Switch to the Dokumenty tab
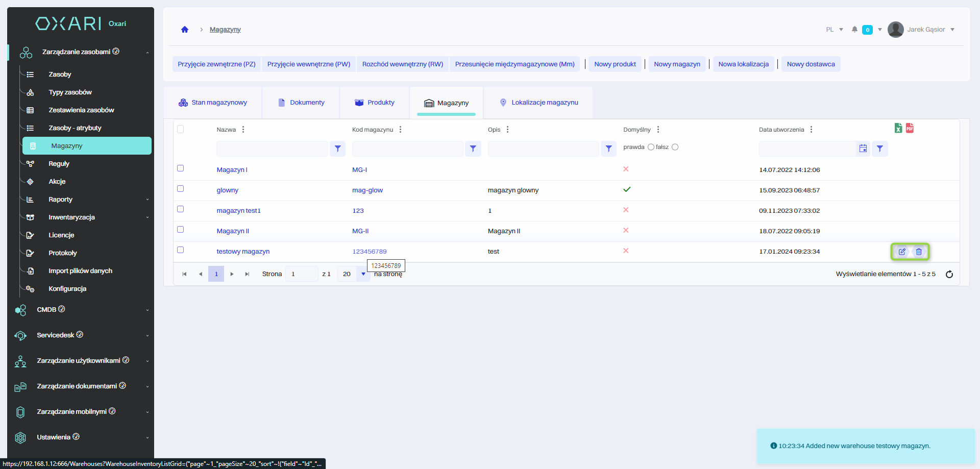Image resolution: width=980 pixels, height=469 pixels. [x=301, y=103]
